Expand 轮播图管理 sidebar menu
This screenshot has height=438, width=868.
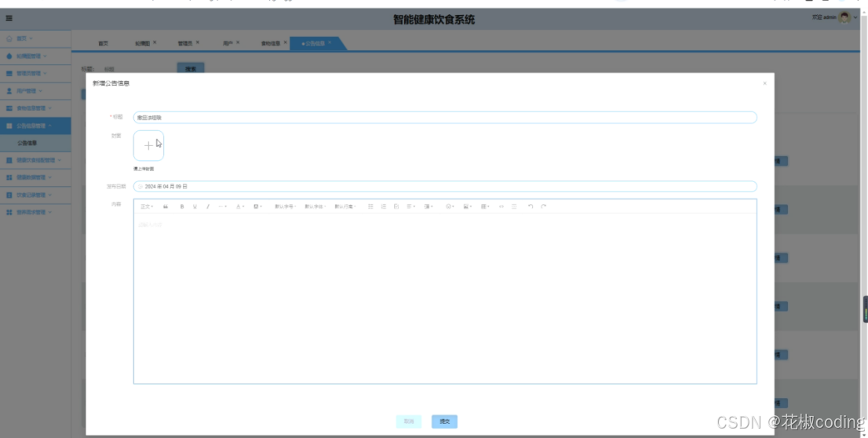click(x=35, y=56)
